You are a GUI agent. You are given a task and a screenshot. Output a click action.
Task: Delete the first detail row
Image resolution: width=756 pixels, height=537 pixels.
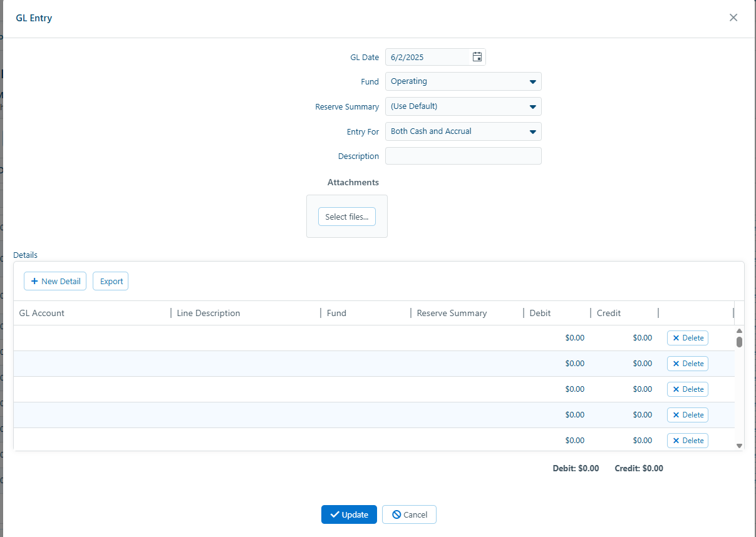click(687, 338)
